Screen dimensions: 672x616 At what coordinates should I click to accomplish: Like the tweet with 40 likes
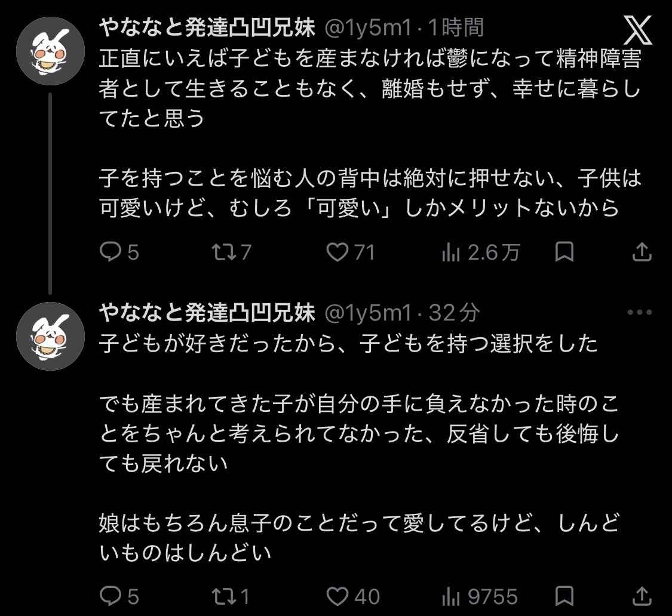point(339,596)
